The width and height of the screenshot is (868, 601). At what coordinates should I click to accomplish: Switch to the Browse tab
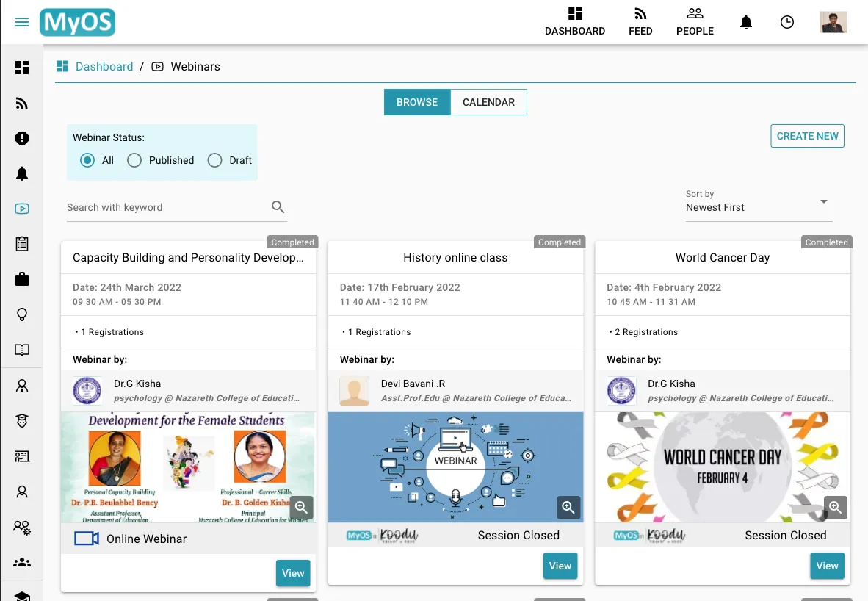[417, 102]
